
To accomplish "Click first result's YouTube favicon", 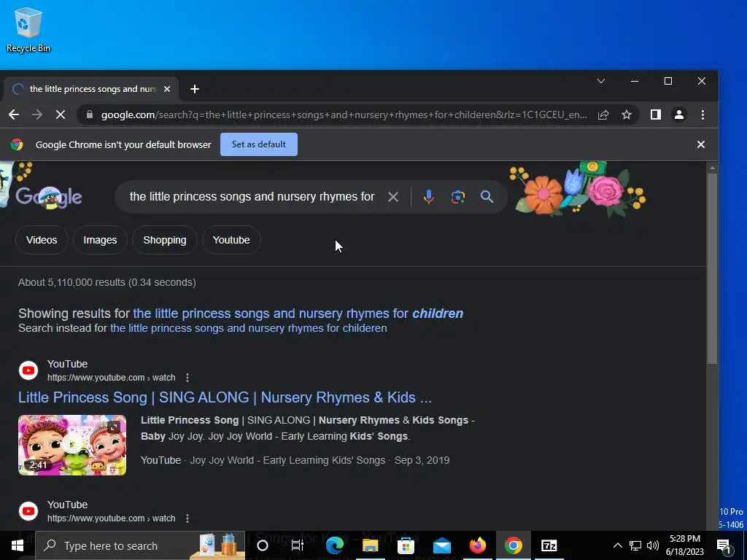I will pyautogui.click(x=28, y=370).
